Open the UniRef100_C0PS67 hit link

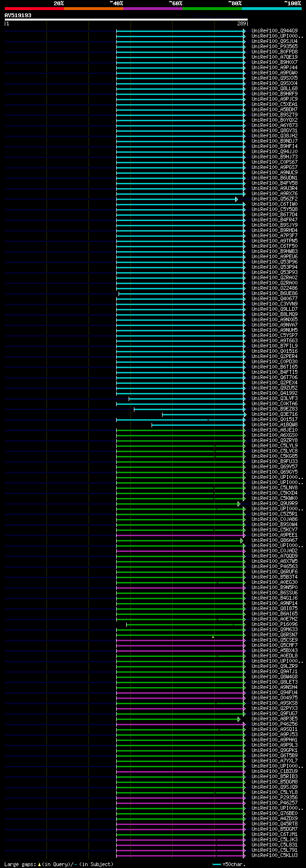274,162
